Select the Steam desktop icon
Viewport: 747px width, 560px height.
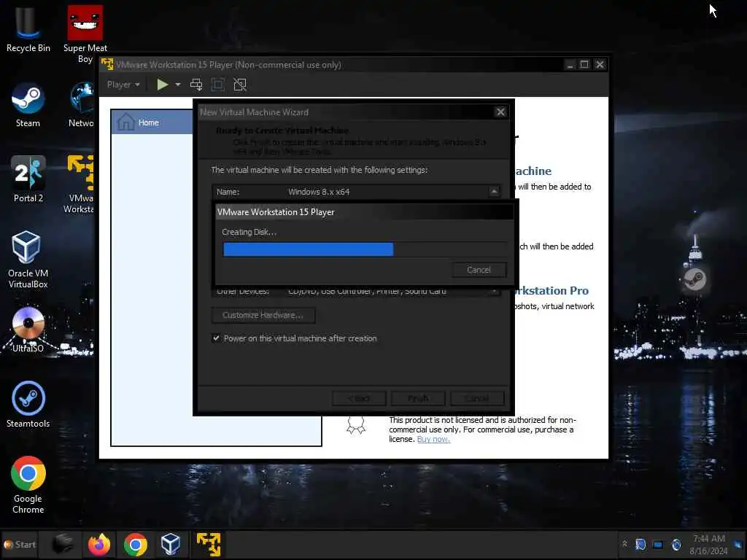[28, 105]
